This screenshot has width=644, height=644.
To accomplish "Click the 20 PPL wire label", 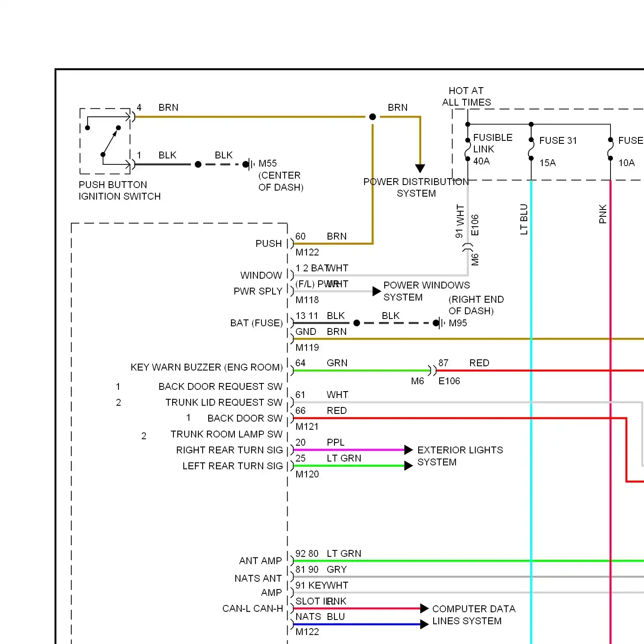I will (x=320, y=443).
